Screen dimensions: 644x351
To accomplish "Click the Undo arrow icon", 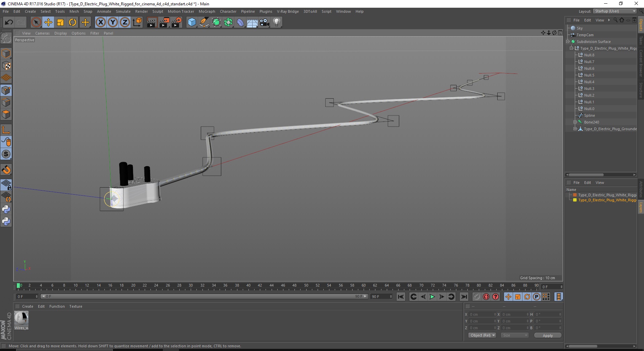I will pyautogui.click(x=9, y=22).
